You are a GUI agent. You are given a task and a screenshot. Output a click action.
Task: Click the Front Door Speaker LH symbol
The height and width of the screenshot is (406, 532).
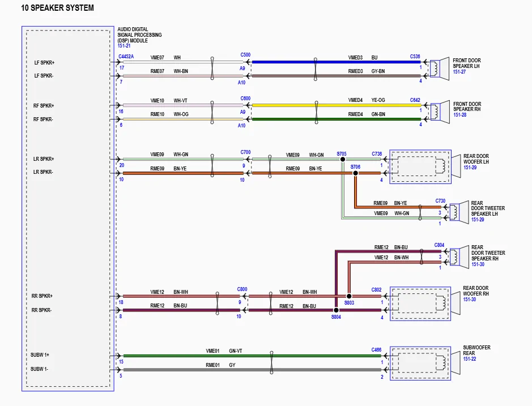(439, 69)
